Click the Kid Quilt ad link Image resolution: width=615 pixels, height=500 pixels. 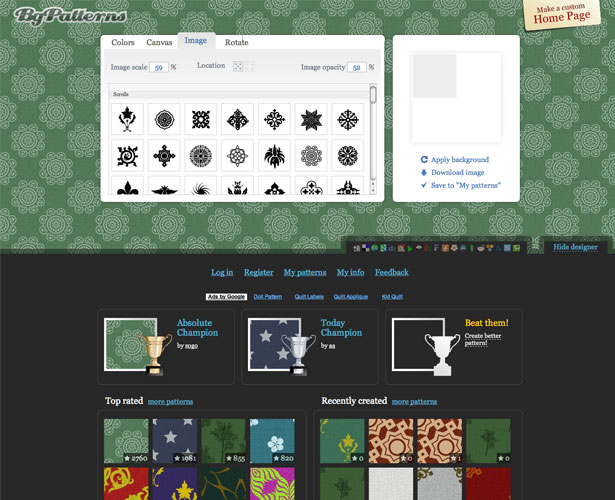click(x=392, y=297)
